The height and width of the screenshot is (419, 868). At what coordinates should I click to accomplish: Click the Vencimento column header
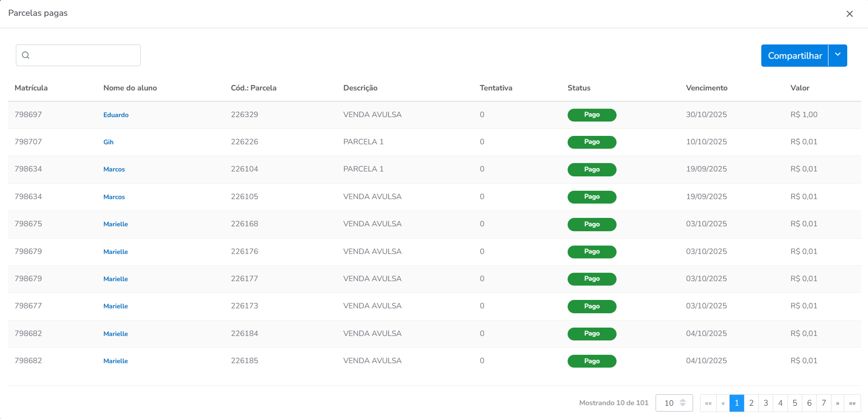pos(706,88)
